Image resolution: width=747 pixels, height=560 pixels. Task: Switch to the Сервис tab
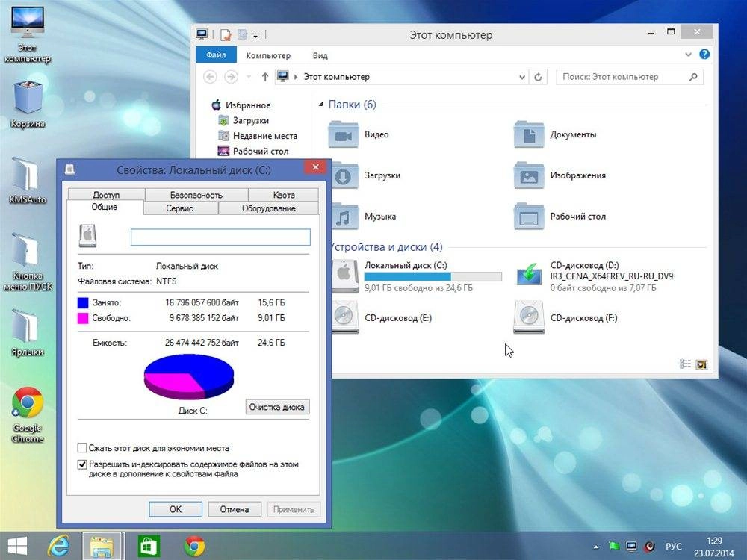pyautogui.click(x=179, y=208)
